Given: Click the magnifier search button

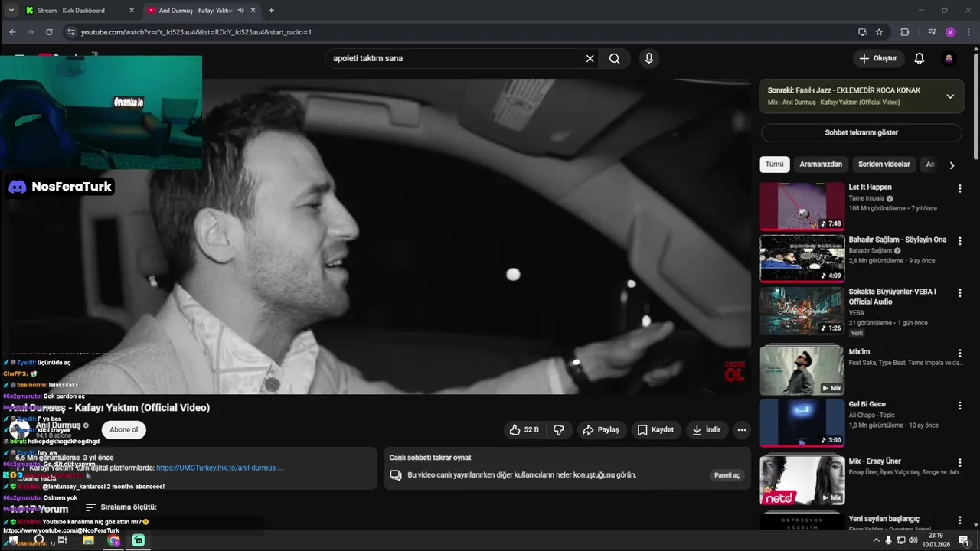Looking at the screenshot, I should click(614, 58).
